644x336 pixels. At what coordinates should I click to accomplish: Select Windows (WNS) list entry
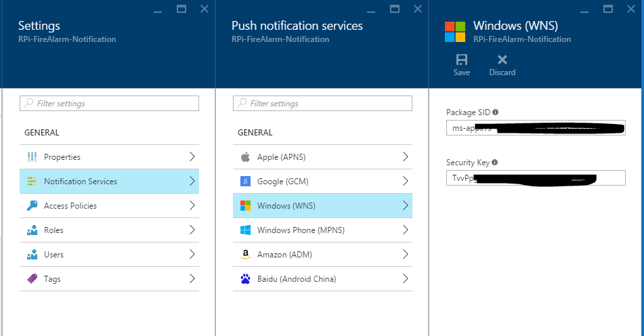[x=322, y=206]
